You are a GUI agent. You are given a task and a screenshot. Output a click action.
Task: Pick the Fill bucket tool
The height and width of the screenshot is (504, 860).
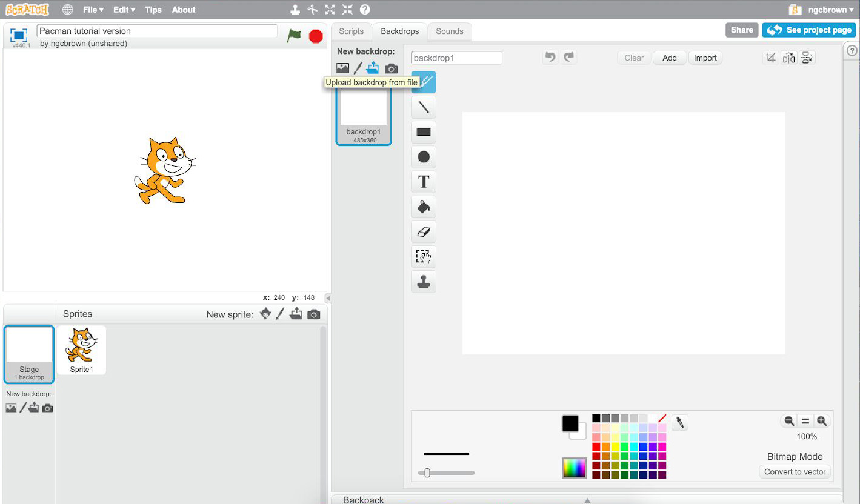pos(424,207)
